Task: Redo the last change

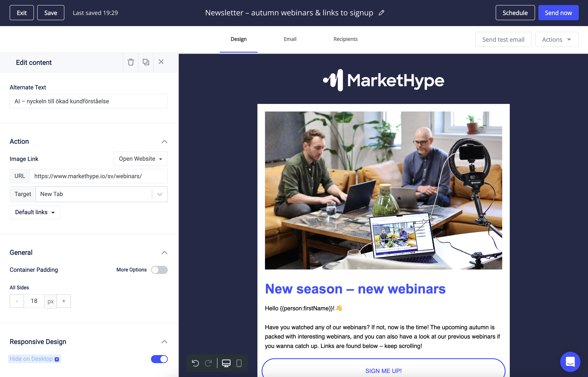Action: 208,363
